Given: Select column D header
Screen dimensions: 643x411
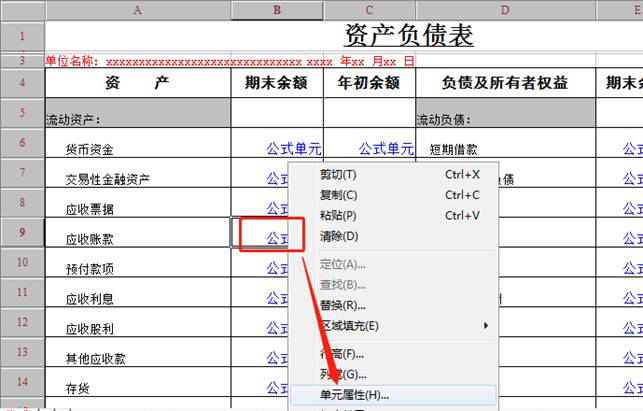Looking at the screenshot, I should 505,10.
